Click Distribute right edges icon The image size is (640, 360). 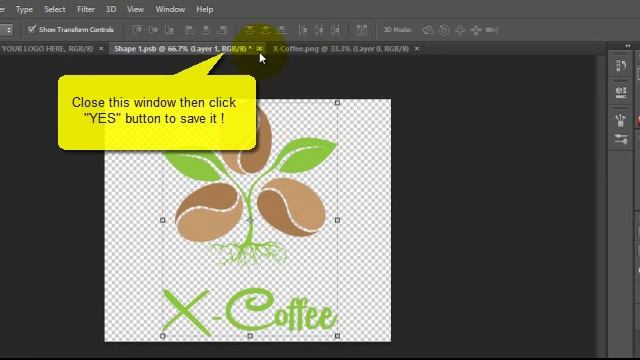point(336,30)
